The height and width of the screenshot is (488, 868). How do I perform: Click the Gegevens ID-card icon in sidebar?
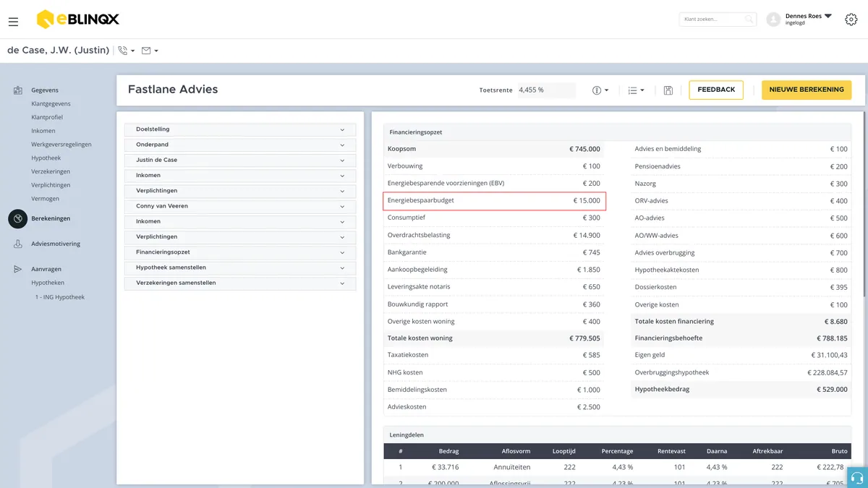click(17, 90)
